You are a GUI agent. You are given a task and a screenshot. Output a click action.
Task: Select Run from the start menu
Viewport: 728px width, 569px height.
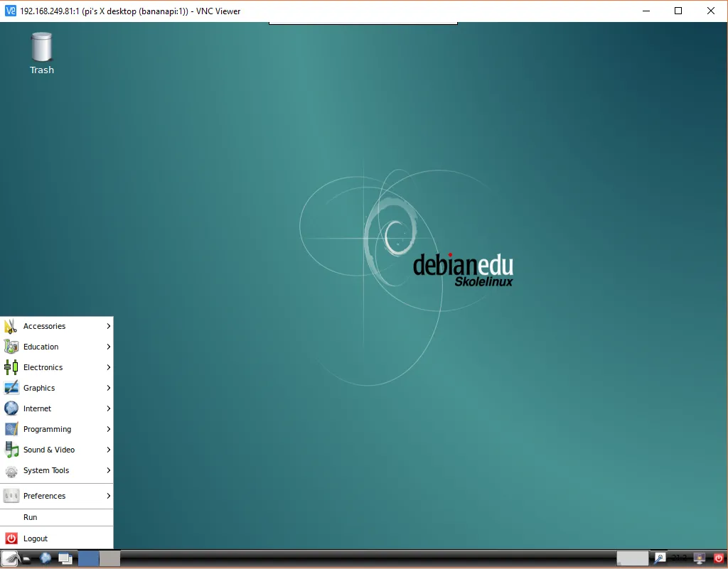tap(57, 517)
